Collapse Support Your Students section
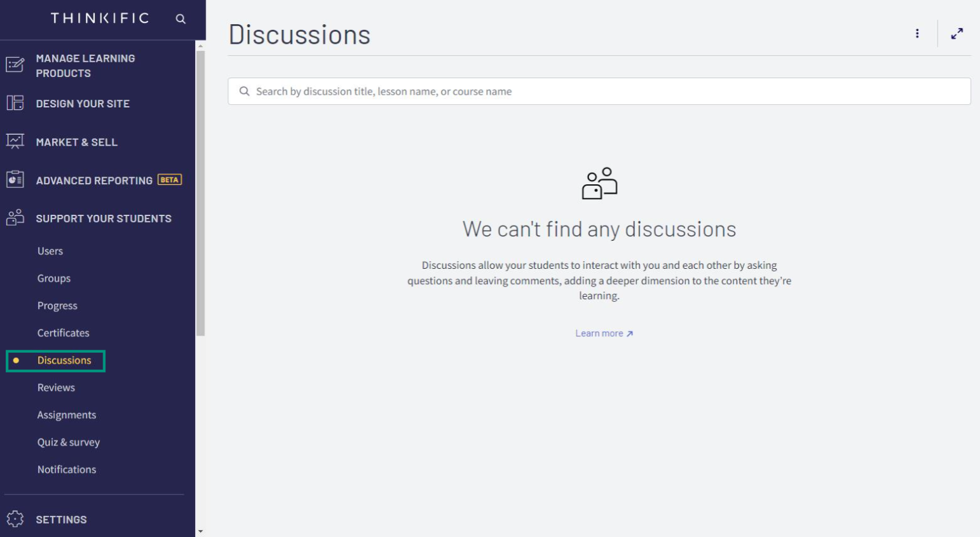Image resolution: width=980 pixels, height=537 pixels. click(x=104, y=219)
